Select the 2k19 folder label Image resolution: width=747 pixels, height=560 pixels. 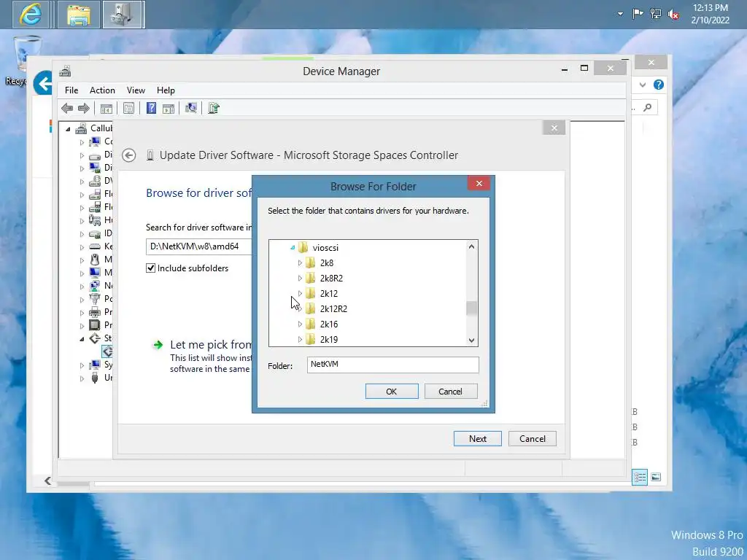point(329,340)
